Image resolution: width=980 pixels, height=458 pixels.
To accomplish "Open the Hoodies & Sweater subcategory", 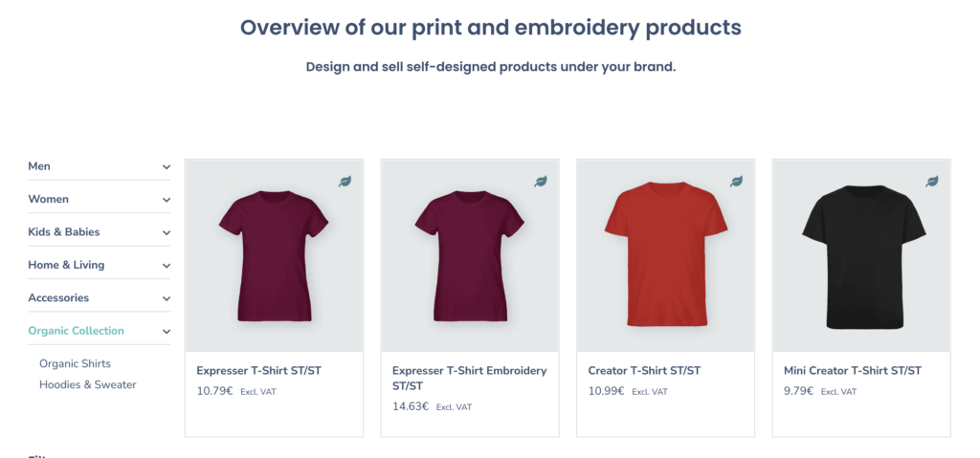I will (x=87, y=384).
